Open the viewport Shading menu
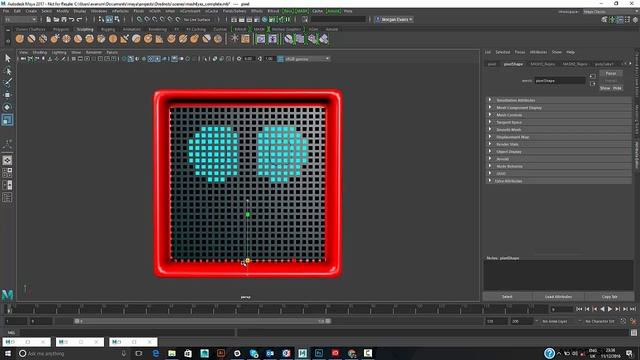Image resolution: width=640 pixels, height=360 pixels. [x=40, y=52]
